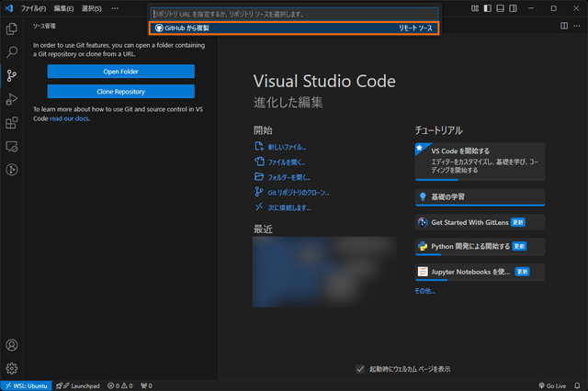588x391 pixels.
Task: Open the Run and Debug view
Action: pos(12,99)
